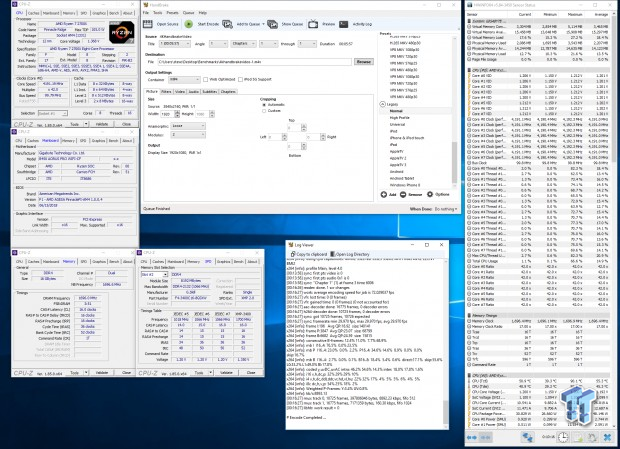This screenshot has height=449, width=620.
Task: Open the Add to Queue dropdown arrow
Action: [x=263, y=24]
